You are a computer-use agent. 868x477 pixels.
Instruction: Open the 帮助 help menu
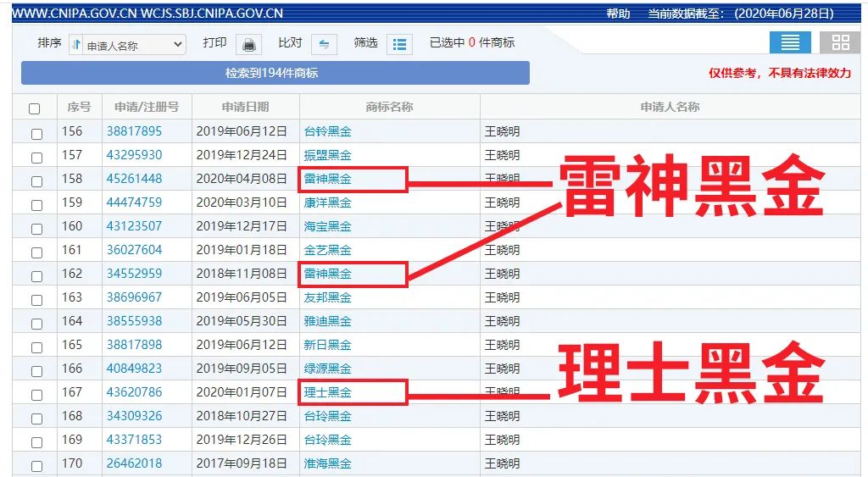tap(618, 14)
